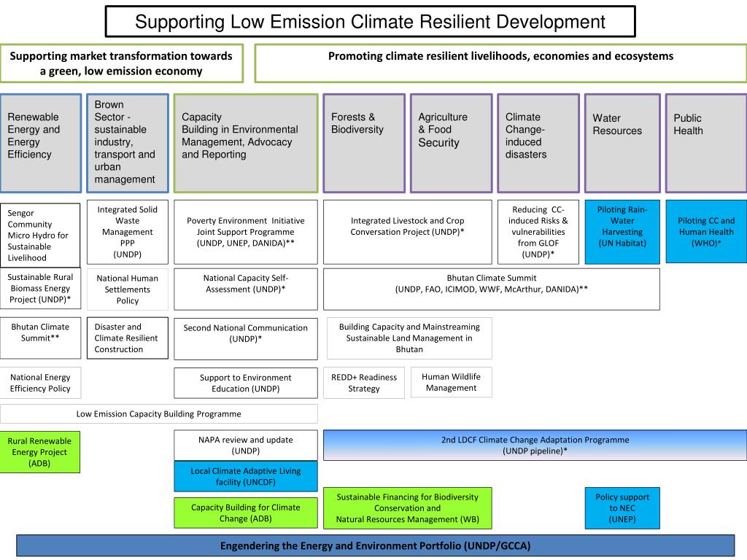Image resolution: width=747 pixels, height=560 pixels.
Task: Click '2nd LDCF Climate Change Adaptation Programme' bar
Action: pos(535,446)
